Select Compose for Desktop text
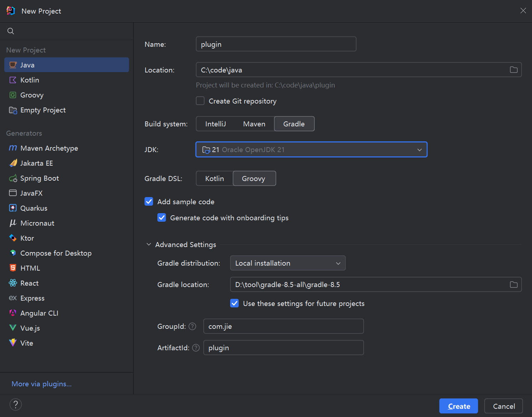This screenshot has width=532, height=417. click(x=56, y=253)
